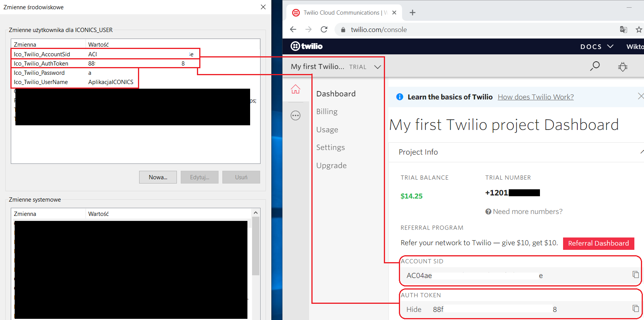The height and width of the screenshot is (320, 644).
Task: Select Dashboard in the Twilio sidebar
Action: [336, 94]
